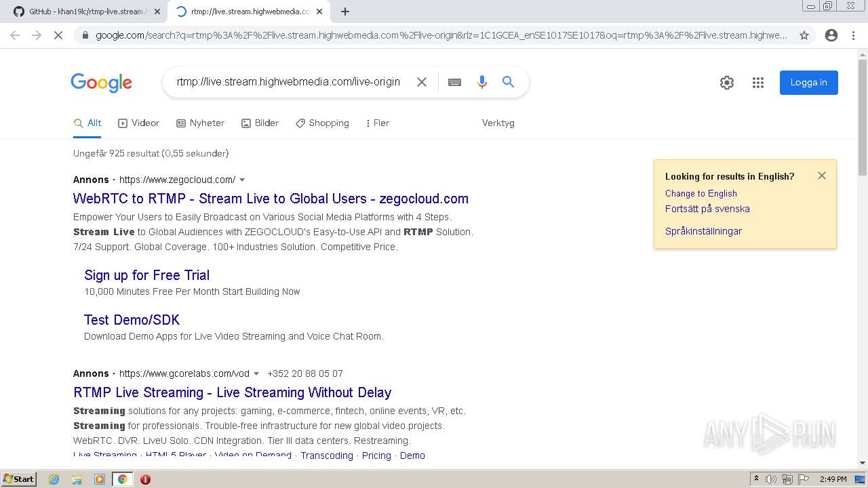Viewport: 868px width, 488px height.
Task: Open Test Demo/SDK link
Action: pos(132,320)
